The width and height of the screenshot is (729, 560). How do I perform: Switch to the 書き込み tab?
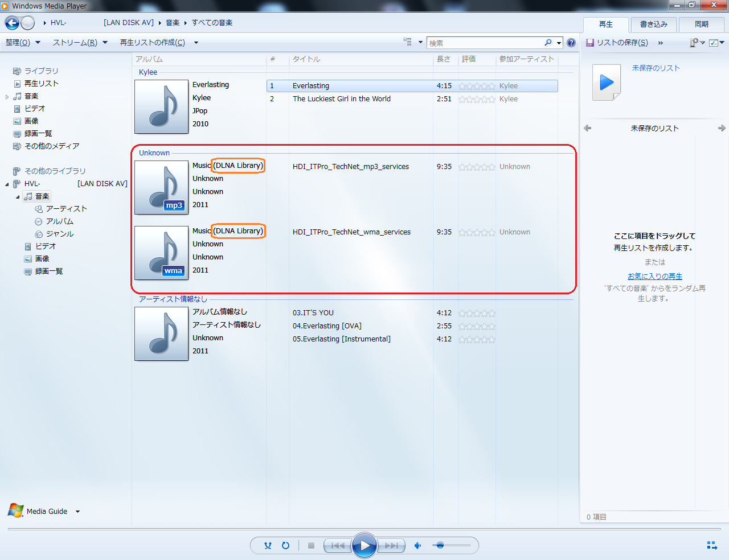coord(654,24)
